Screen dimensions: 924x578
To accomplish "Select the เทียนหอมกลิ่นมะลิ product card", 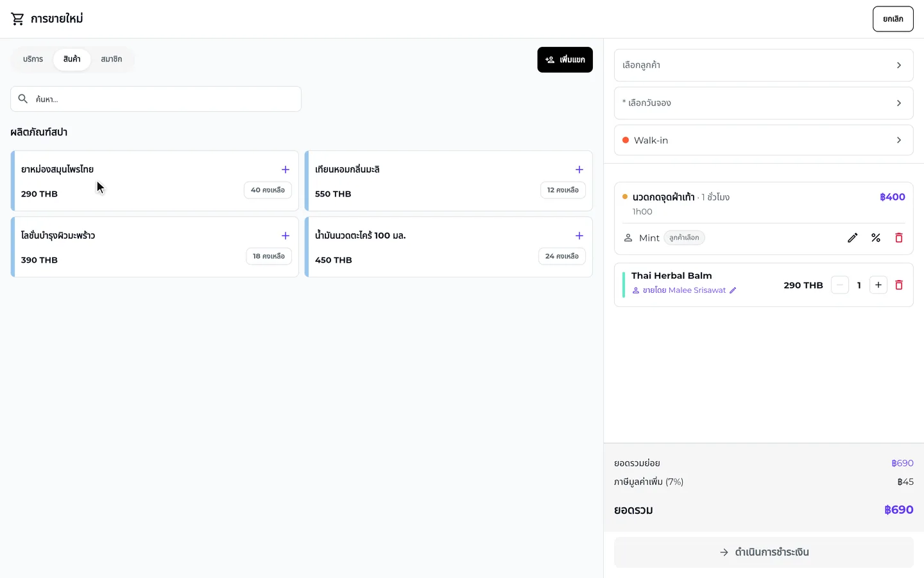I will [449, 181].
